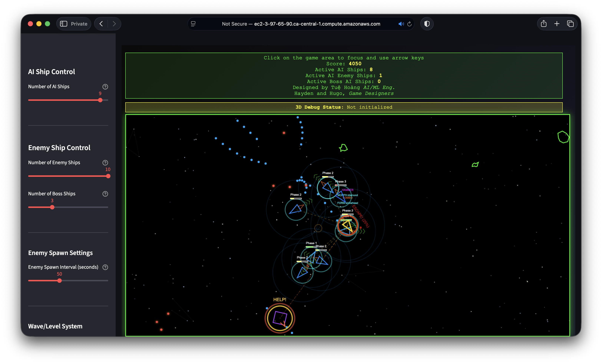This screenshot has height=364, width=602.
Task: Navigate forward using the forward arrow
Action: (114, 24)
